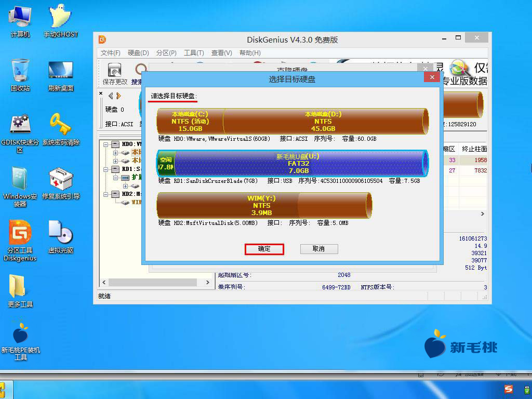Click the 搜索 toolbar button behind the dialog
532x399 pixels.
point(137,75)
